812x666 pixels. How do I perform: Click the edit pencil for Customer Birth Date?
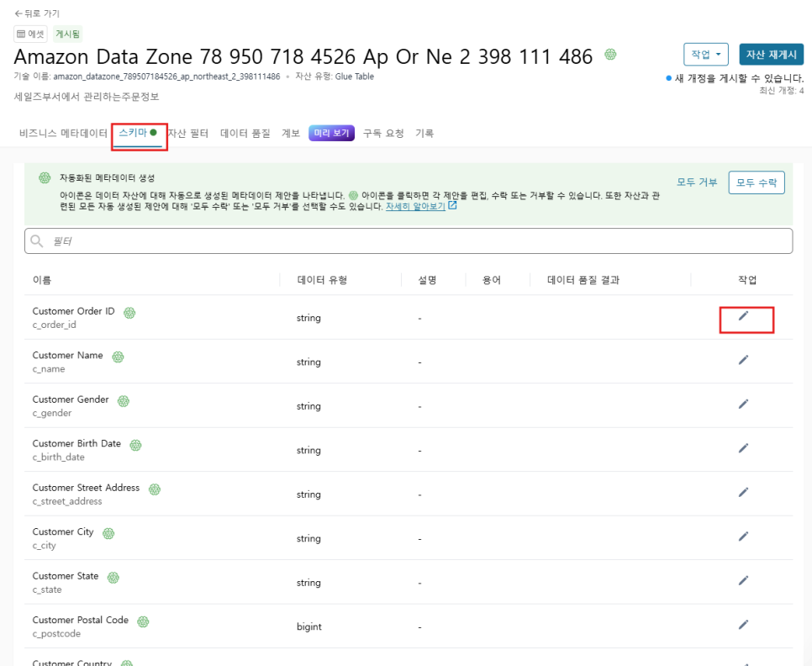(743, 447)
